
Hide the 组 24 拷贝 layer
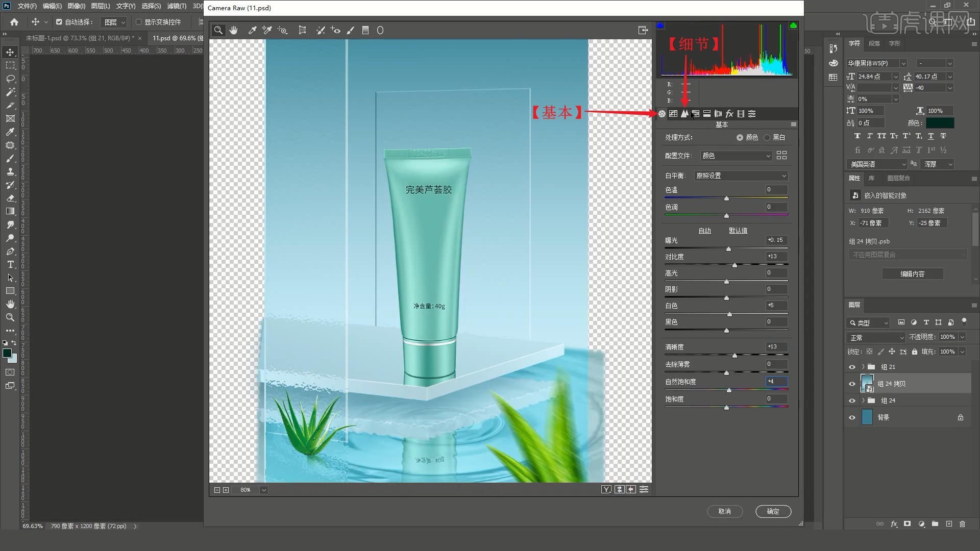[x=852, y=384]
